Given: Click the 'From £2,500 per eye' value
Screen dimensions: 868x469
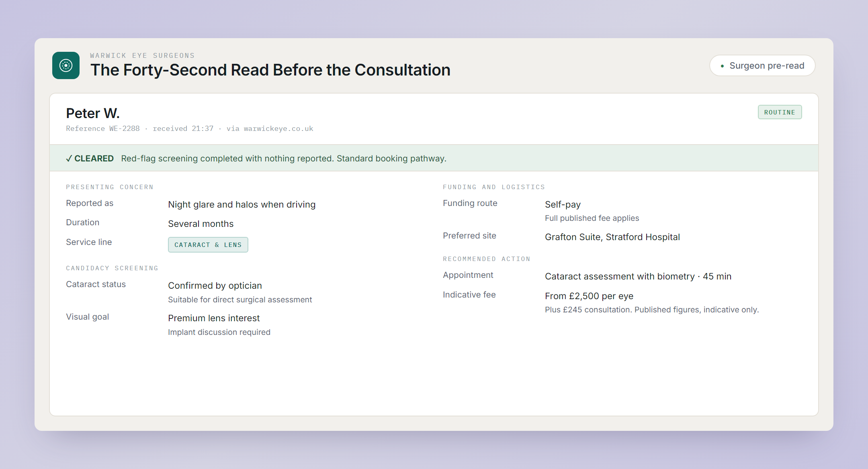Looking at the screenshot, I should tap(589, 296).
